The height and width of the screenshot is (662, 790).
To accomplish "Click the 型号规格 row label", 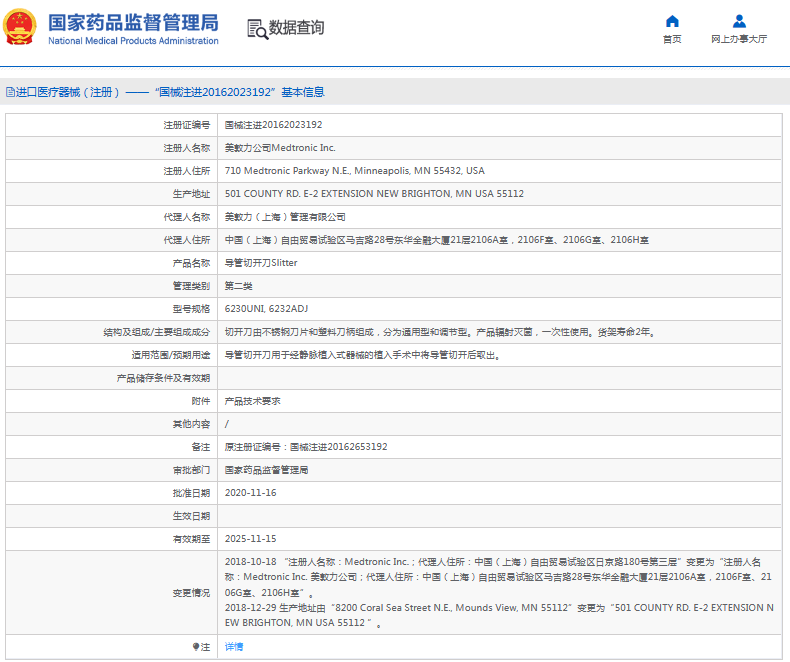I will (x=191, y=309).
